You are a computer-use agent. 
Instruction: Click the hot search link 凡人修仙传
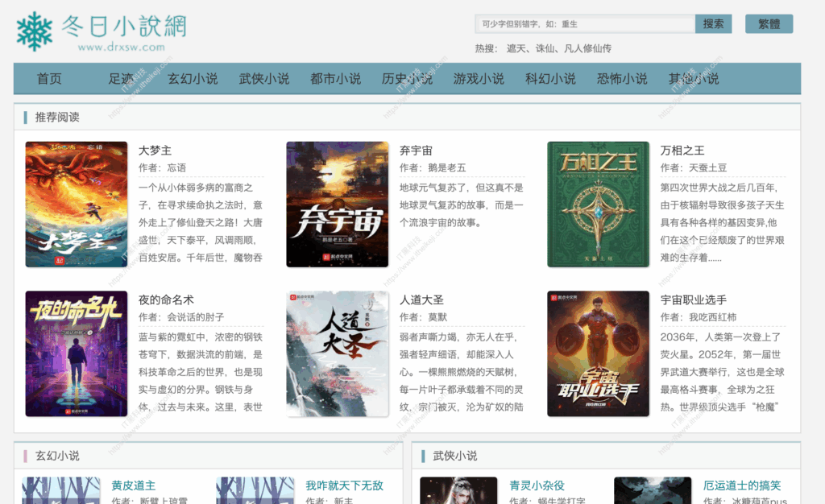point(587,48)
